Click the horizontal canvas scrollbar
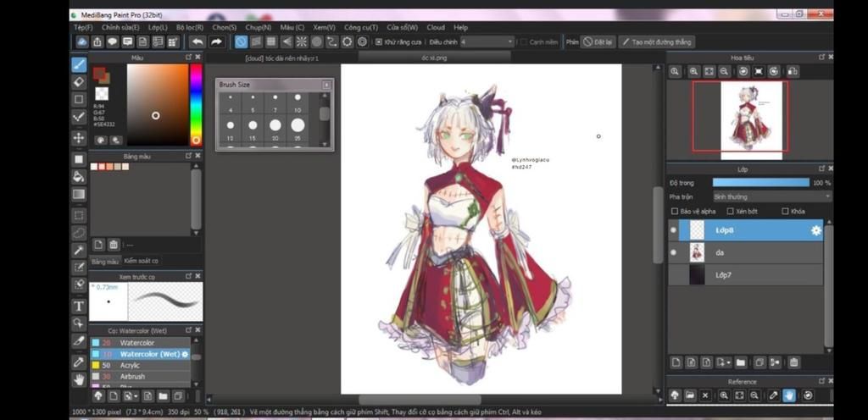Image resolution: width=868 pixels, height=420 pixels. [420, 400]
